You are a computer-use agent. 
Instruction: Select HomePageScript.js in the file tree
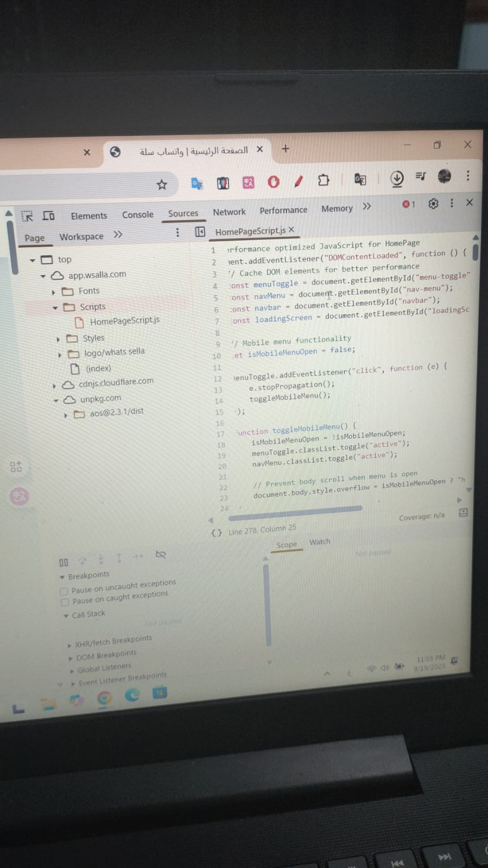124,321
